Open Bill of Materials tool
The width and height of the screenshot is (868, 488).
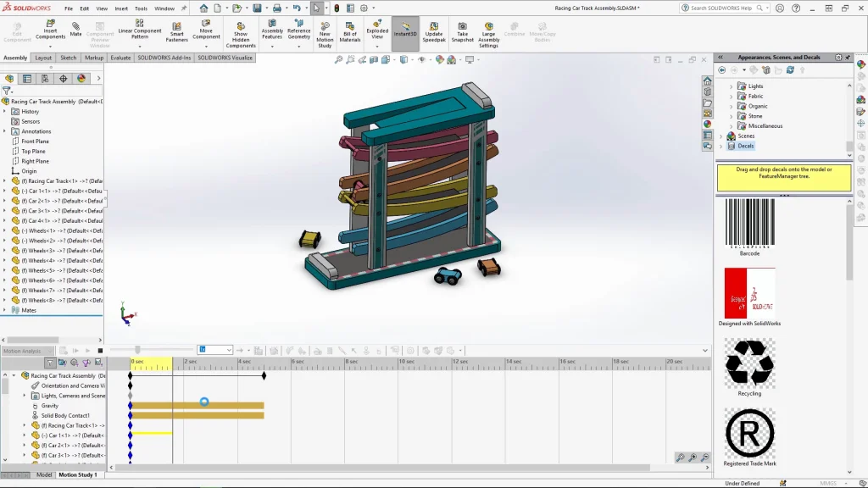pyautogui.click(x=350, y=31)
